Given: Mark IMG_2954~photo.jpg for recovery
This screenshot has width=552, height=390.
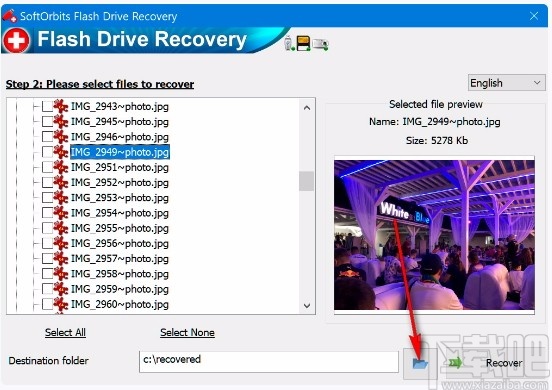Looking at the screenshot, I should click(47, 213).
